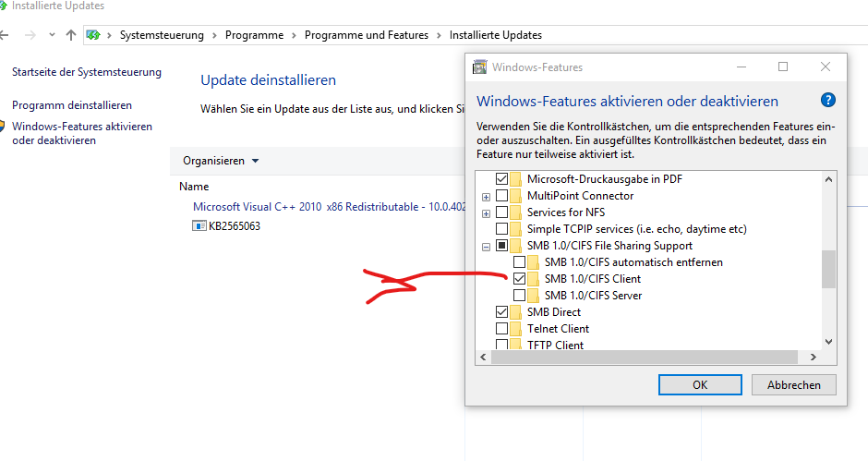Screen dimensions: 868x461
Task: Open chevron after Programme und Features breadcrumb
Action: tap(439, 35)
